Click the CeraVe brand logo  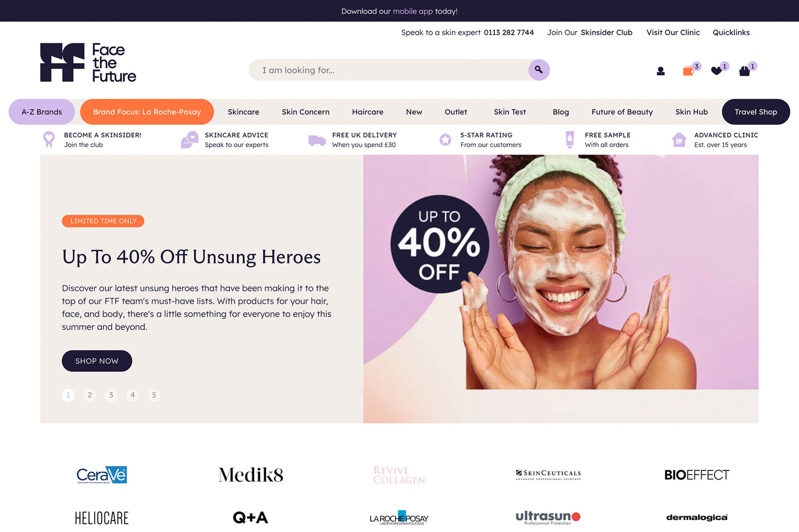coord(102,475)
